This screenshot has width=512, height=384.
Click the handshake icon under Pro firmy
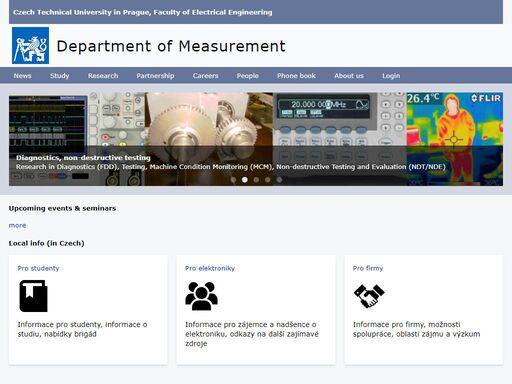(x=369, y=296)
